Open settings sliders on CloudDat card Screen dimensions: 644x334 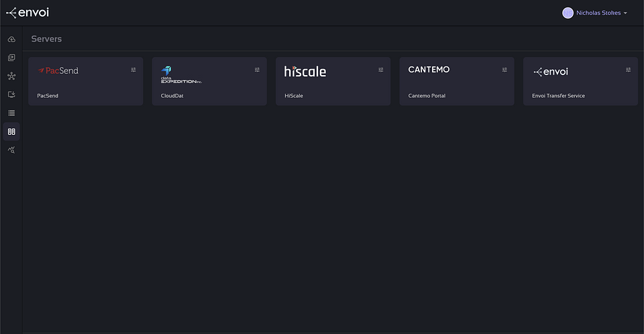257,70
